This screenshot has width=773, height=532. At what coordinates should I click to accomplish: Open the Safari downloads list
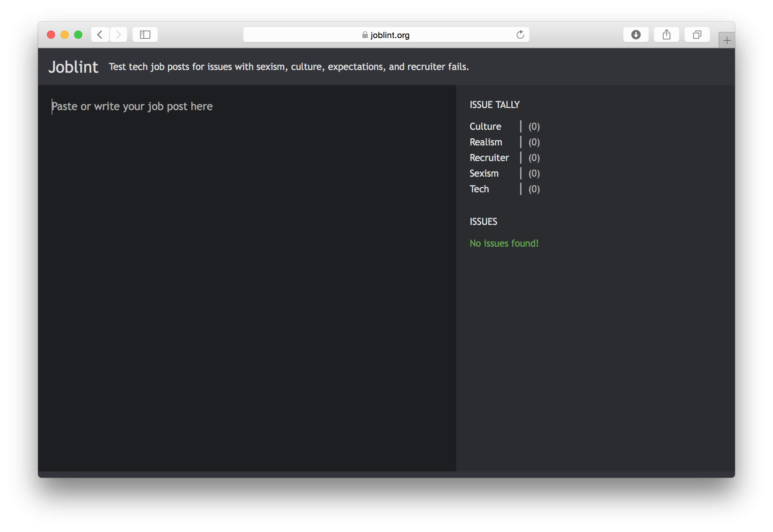coord(636,35)
